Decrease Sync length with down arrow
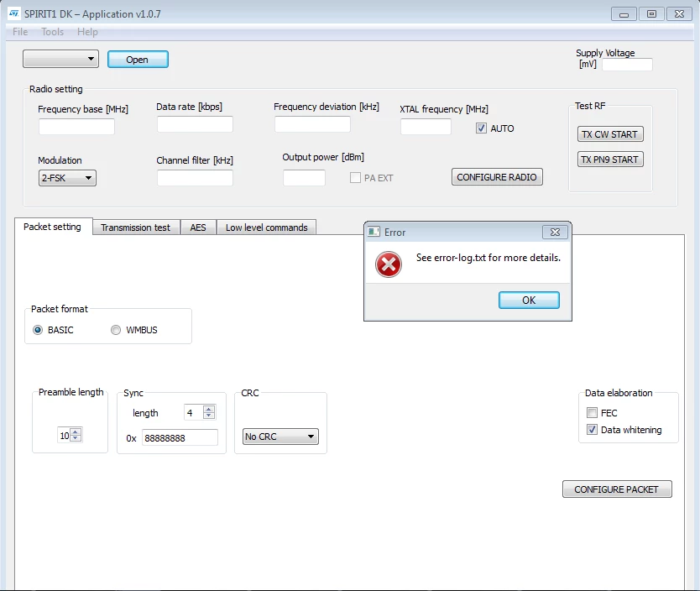Image resolution: width=700 pixels, height=591 pixels. point(209,416)
